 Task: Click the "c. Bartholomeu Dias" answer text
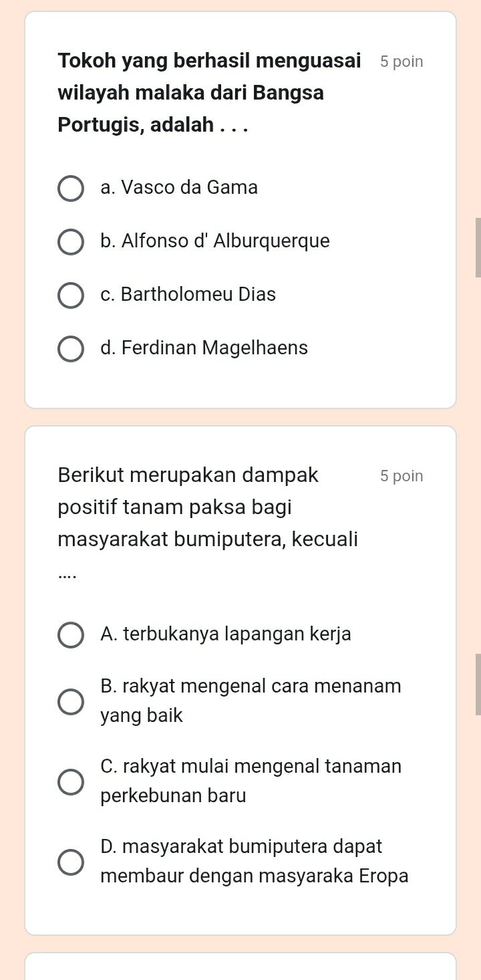[188, 295]
